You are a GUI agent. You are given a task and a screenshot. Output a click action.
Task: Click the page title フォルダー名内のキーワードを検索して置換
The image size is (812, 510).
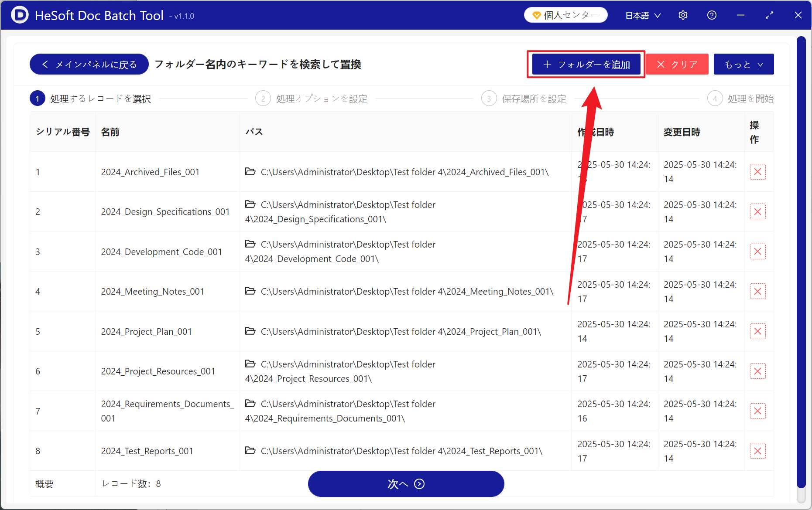click(x=258, y=65)
